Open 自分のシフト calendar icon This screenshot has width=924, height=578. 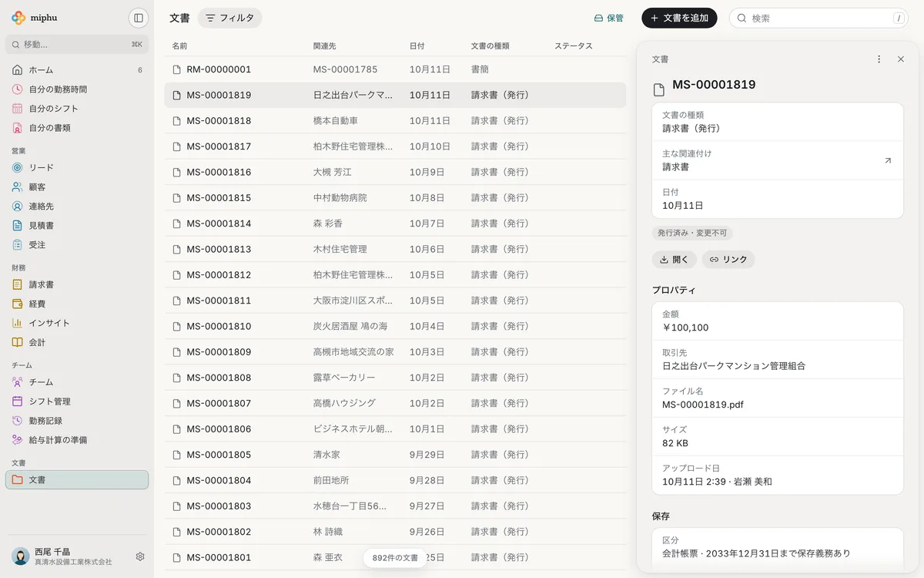18,109
